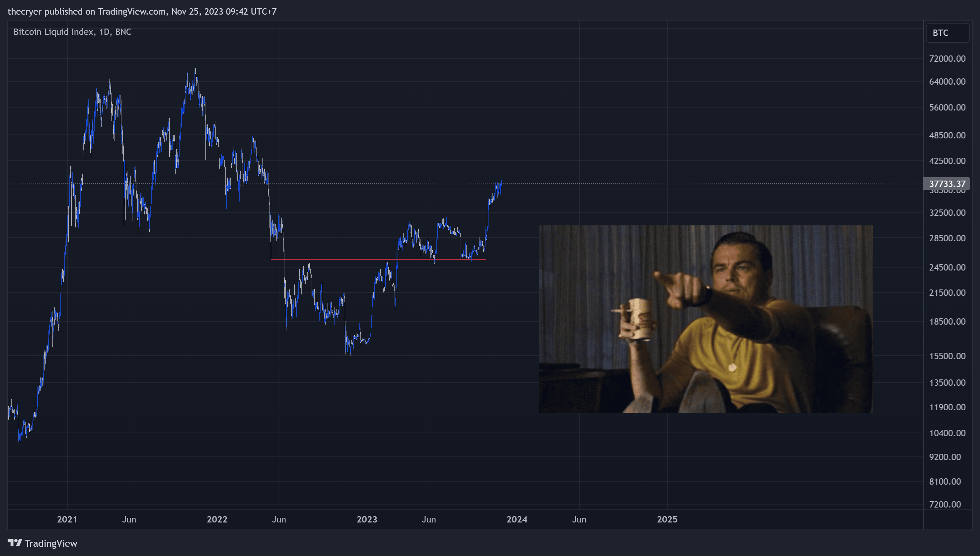The height and width of the screenshot is (556, 980).
Task: Click the 56000.00 price axis label
Action: click(x=947, y=107)
